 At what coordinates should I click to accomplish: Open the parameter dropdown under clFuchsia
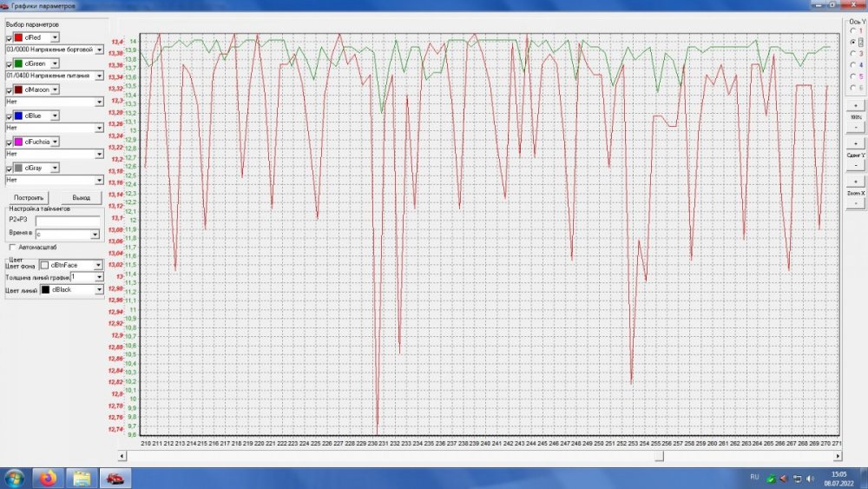[x=99, y=154]
